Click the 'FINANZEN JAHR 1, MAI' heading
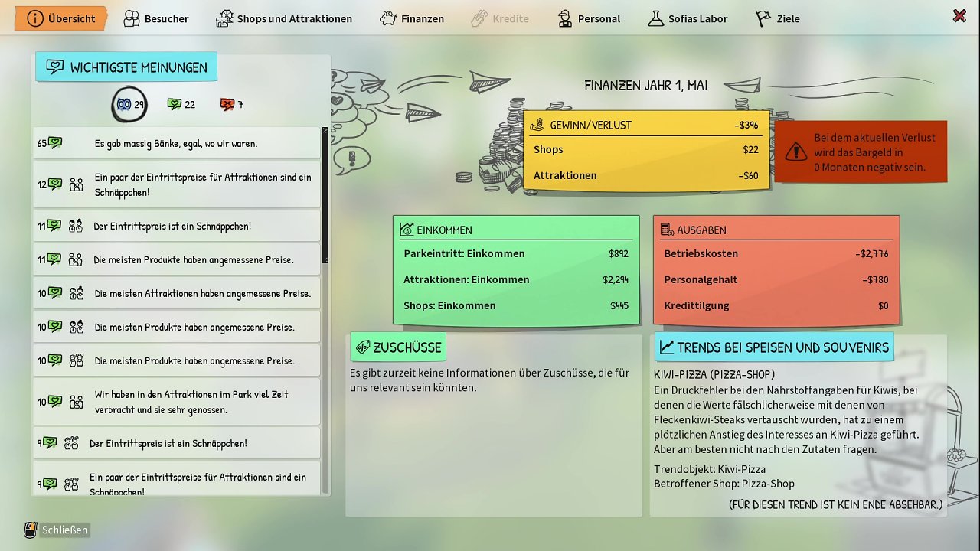Viewport: 980px width, 551px height. [645, 86]
